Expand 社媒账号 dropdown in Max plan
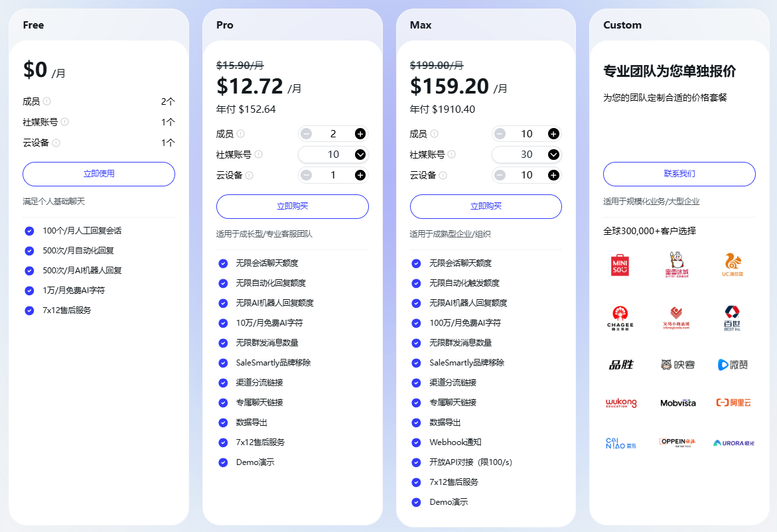 (x=553, y=155)
